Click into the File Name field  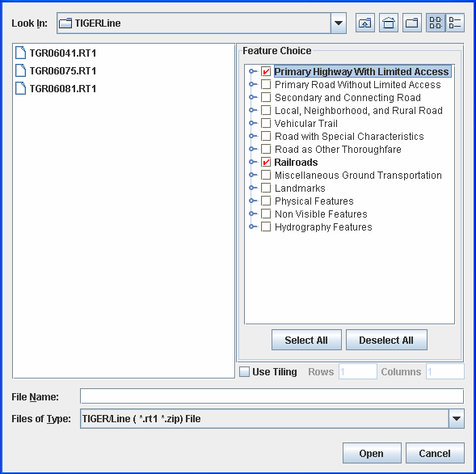pyautogui.click(x=272, y=396)
